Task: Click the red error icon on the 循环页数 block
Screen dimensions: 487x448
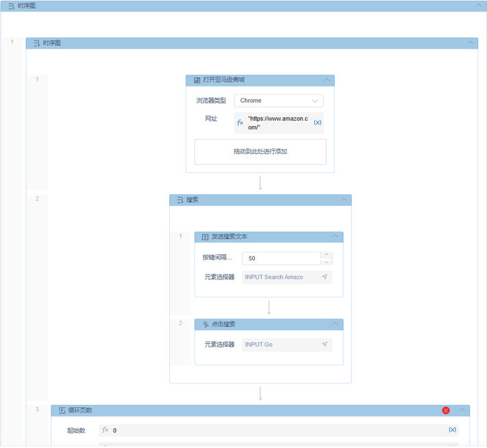Action: point(446,410)
